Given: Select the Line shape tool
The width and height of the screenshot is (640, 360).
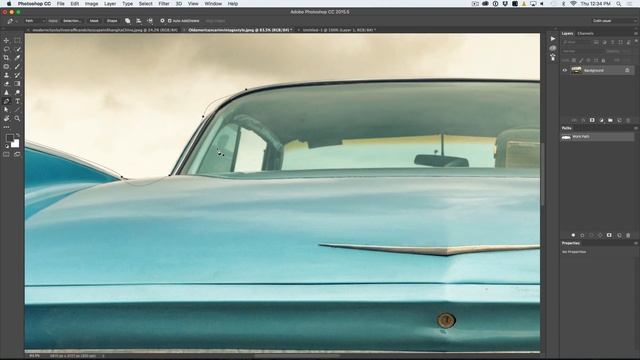Looking at the screenshot, I should tap(17, 110).
